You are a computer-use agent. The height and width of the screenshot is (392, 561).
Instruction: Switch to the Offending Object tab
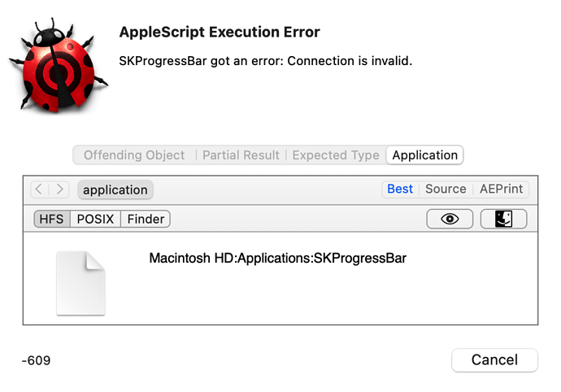click(x=134, y=155)
